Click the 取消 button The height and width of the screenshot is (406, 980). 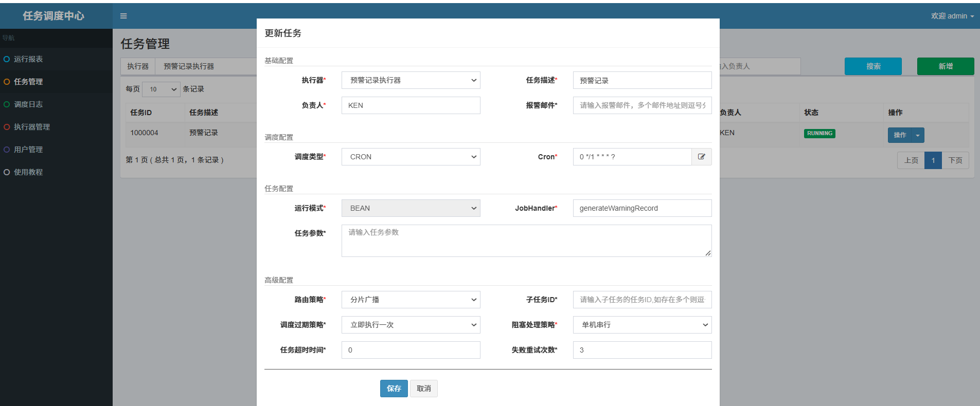tap(424, 389)
